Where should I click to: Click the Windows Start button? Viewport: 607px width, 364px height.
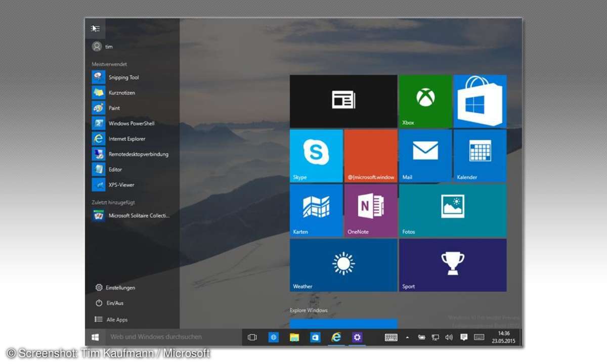95,337
